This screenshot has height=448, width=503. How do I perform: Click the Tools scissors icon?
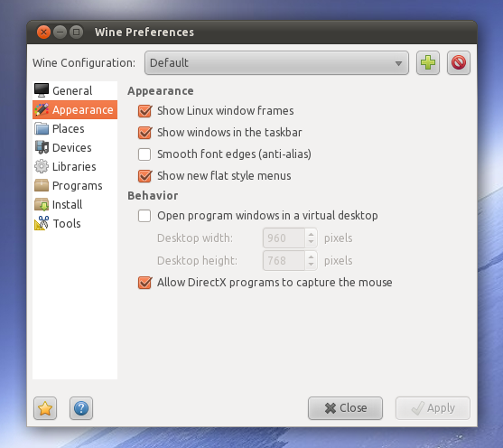[42, 223]
